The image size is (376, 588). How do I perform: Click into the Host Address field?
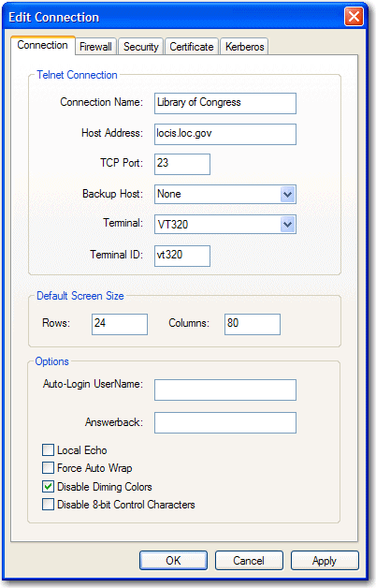[225, 134]
